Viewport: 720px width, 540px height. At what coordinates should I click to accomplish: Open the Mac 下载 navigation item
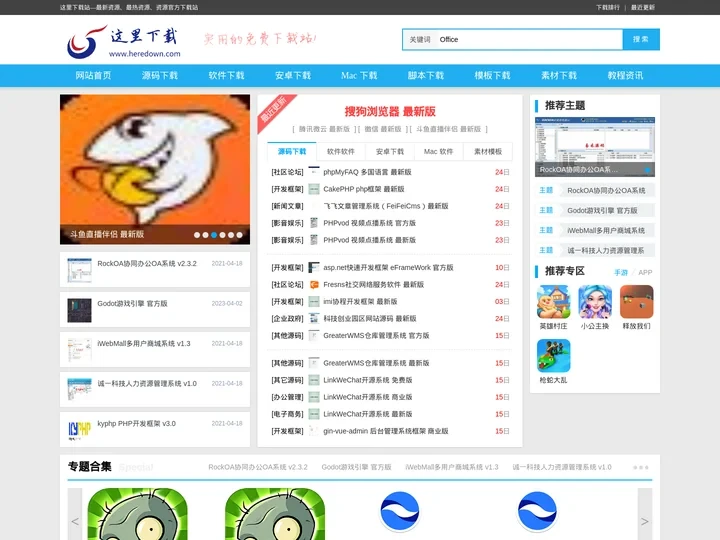point(359,75)
